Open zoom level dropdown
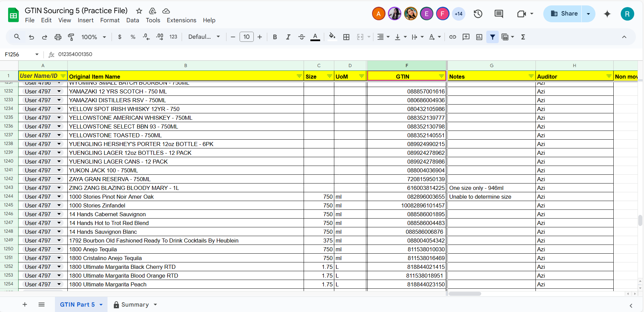The image size is (644, 312). click(x=94, y=37)
